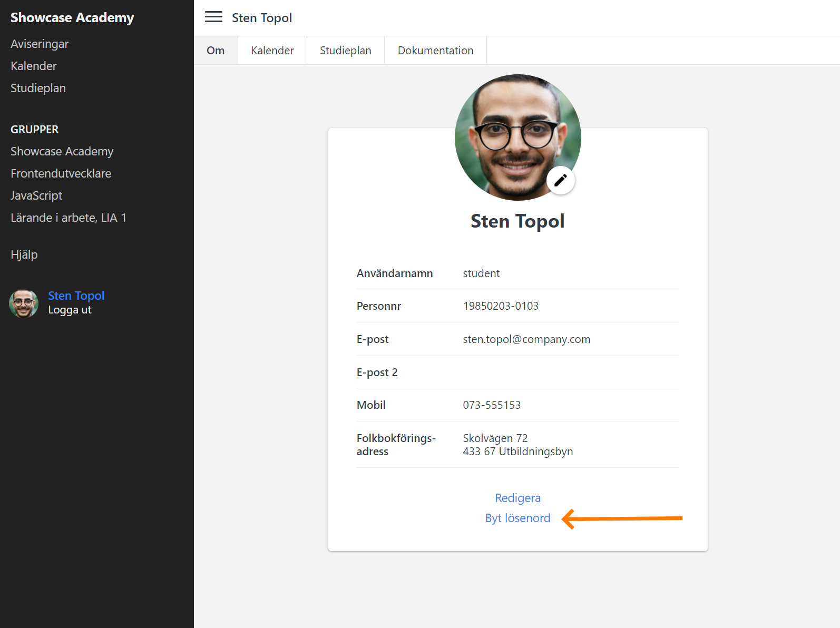Go to Studieplan in sidebar
The width and height of the screenshot is (840, 628).
coord(38,88)
